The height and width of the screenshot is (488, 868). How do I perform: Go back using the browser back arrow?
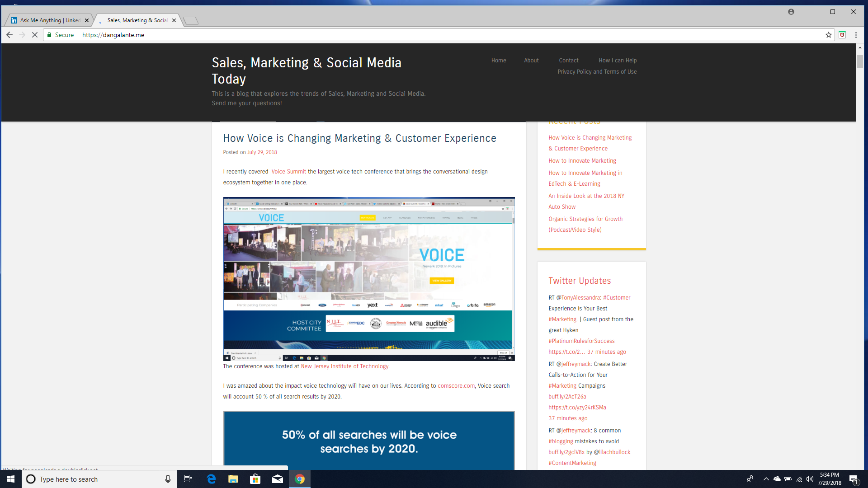point(9,35)
